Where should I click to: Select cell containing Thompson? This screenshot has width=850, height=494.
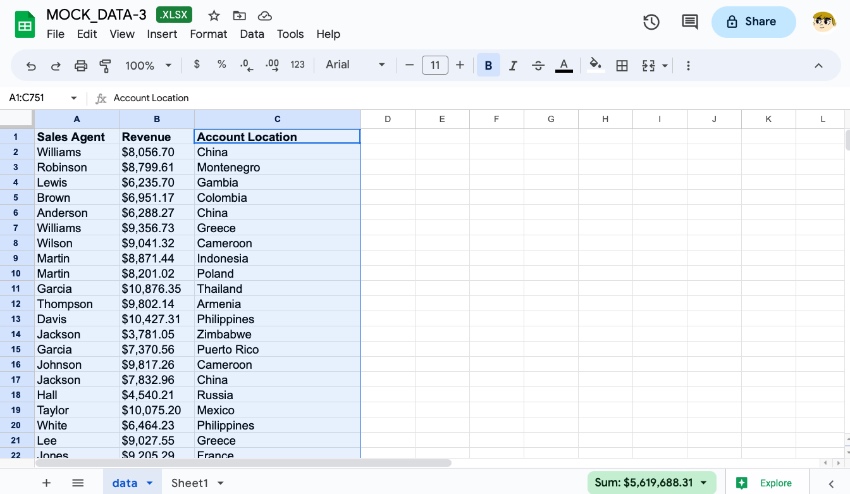click(x=76, y=304)
